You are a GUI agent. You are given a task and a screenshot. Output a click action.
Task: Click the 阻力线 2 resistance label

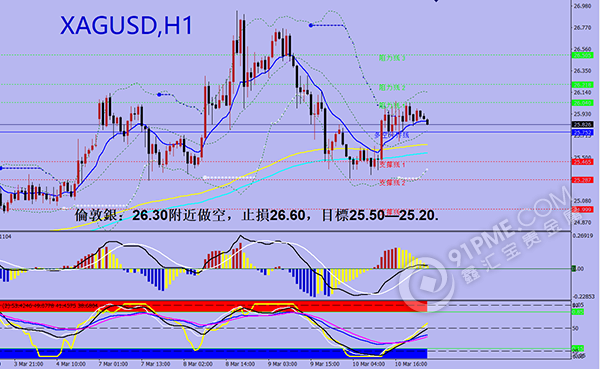pos(392,88)
